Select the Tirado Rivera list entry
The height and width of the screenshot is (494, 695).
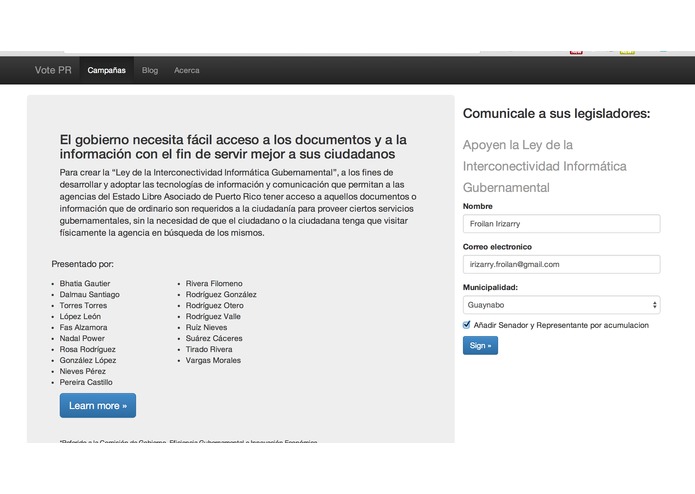209,349
